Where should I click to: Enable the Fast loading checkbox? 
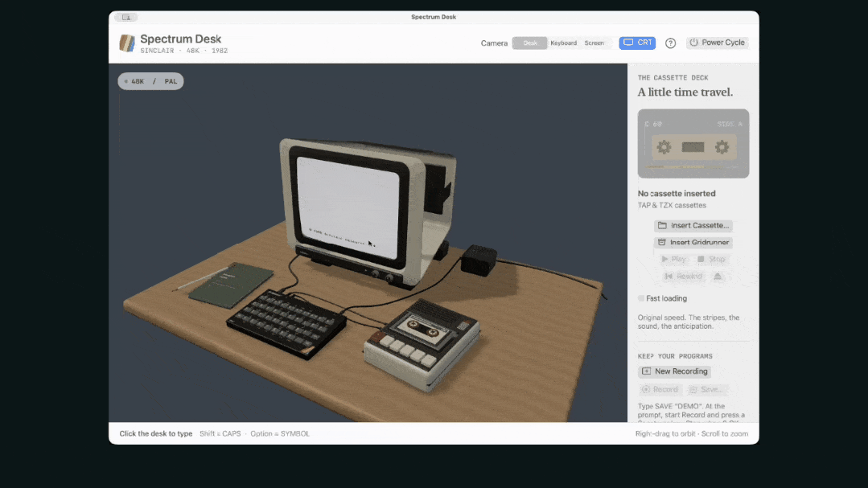point(641,298)
